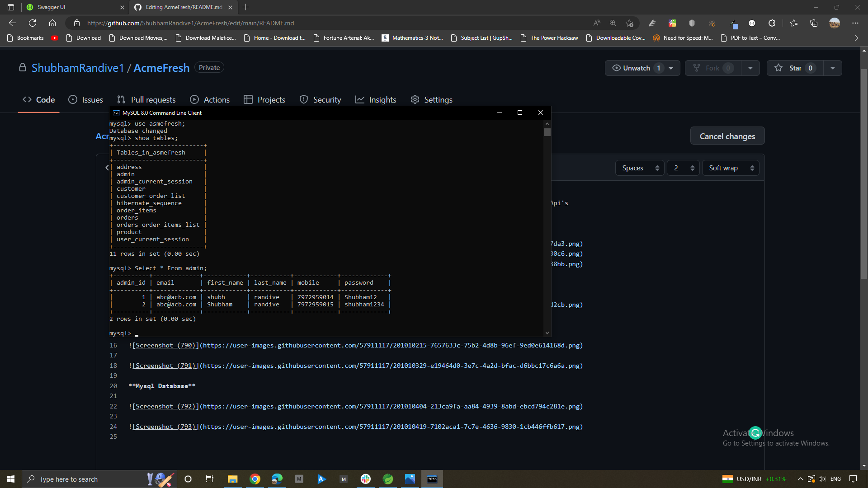Click the browser favorites star collection icon
This screenshot has height=488, width=868.
794,23
